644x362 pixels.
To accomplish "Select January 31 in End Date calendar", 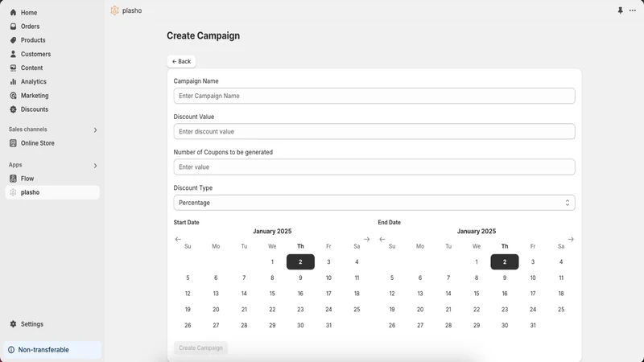I will (x=533, y=325).
